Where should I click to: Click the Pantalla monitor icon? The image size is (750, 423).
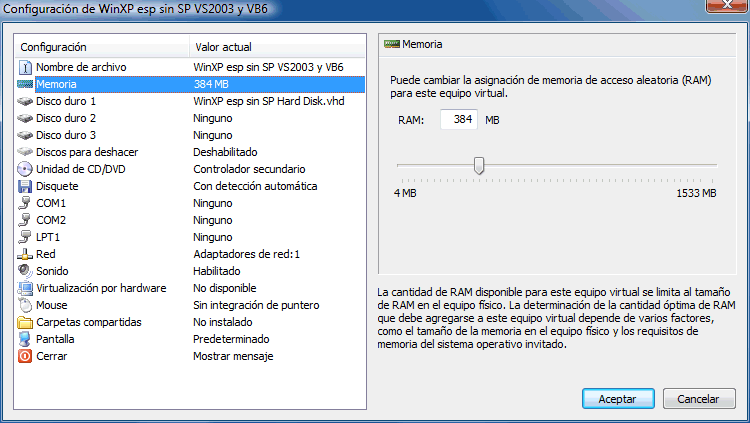[25, 339]
